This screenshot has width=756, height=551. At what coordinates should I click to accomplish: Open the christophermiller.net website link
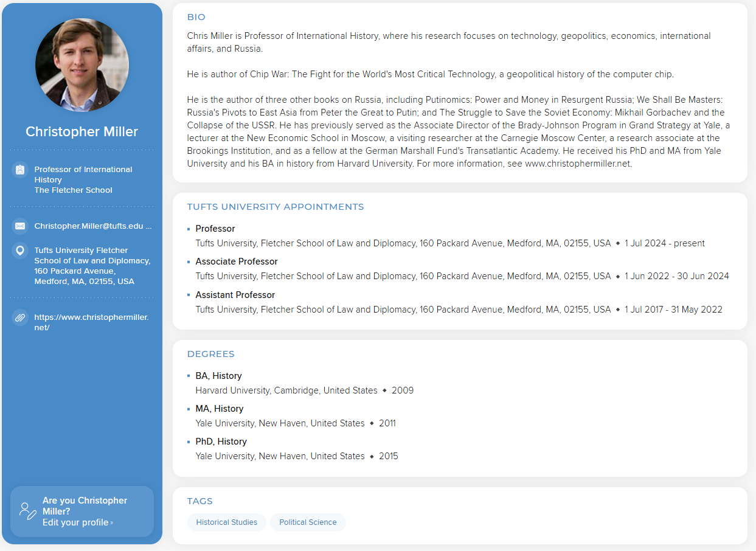[x=91, y=322]
